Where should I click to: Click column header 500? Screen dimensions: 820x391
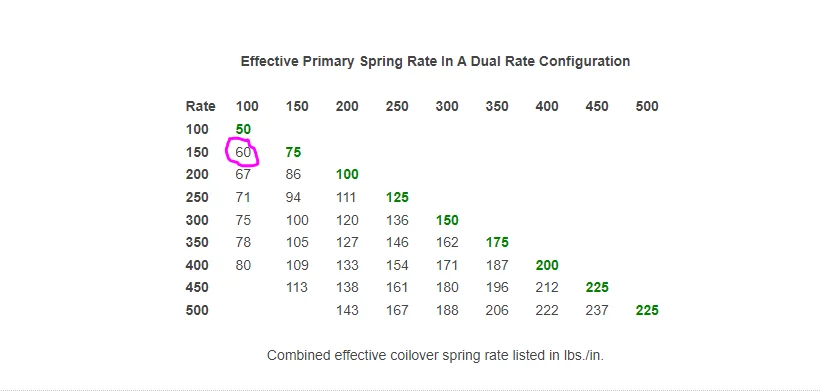pyautogui.click(x=647, y=107)
